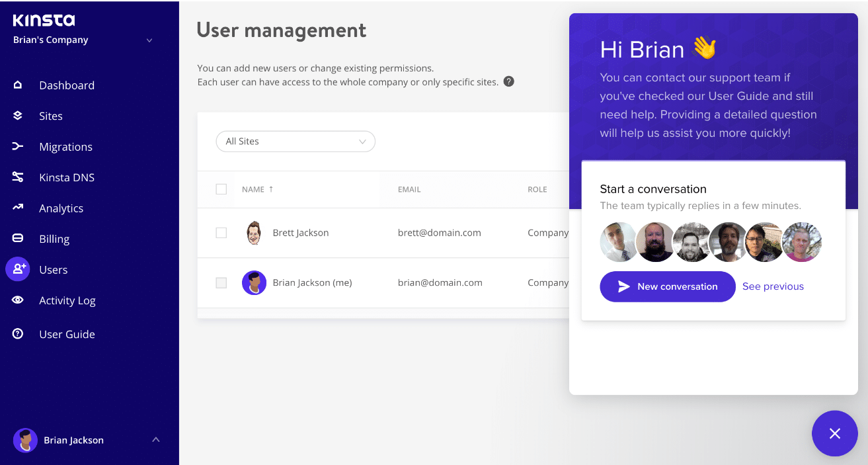Open Kinsta DNS from sidebar

(18, 177)
